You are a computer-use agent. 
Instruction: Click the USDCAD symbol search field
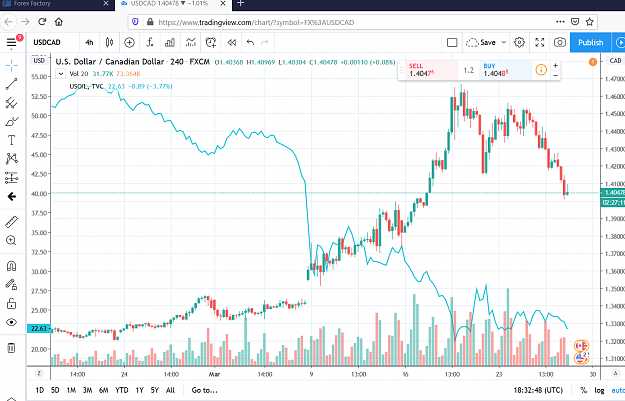click(x=47, y=42)
